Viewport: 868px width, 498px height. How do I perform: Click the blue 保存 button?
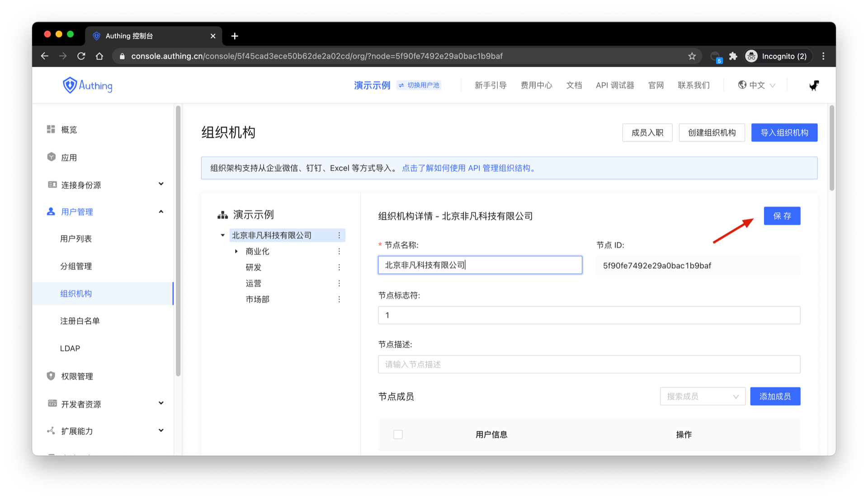point(782,216)
